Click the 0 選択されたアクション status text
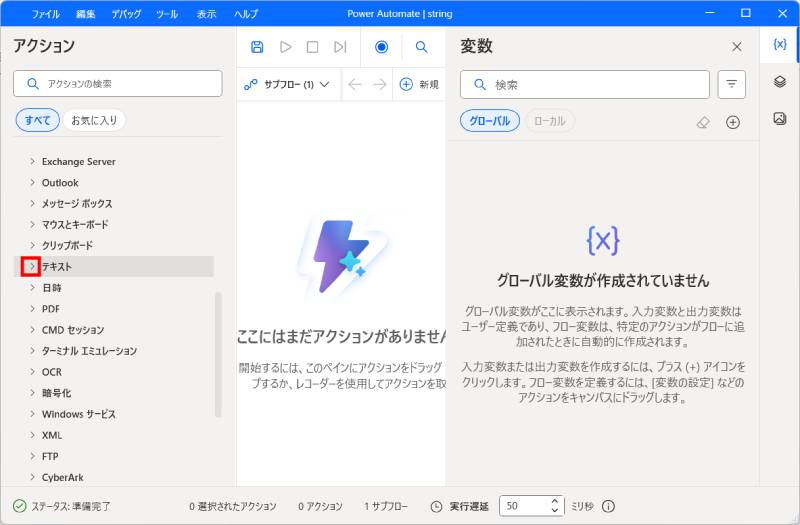The image size is (800, 525). (233, 506)
